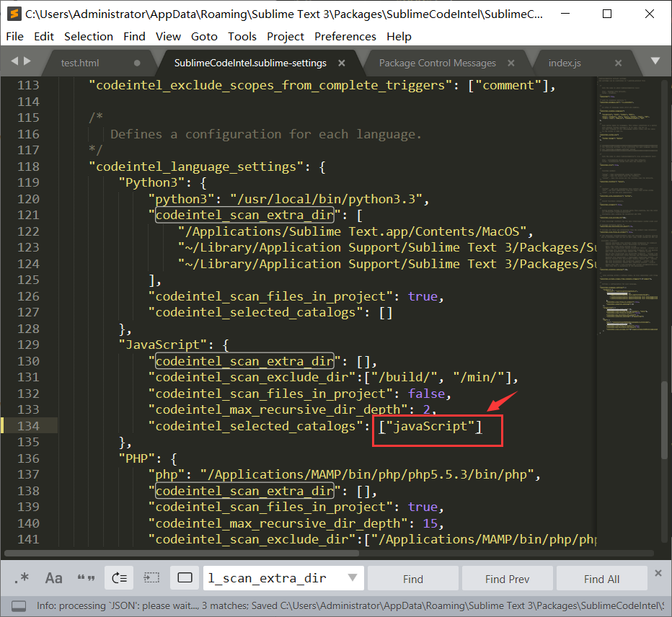Click the Find All button
672x617 pixels.
(x=601, y=579)
